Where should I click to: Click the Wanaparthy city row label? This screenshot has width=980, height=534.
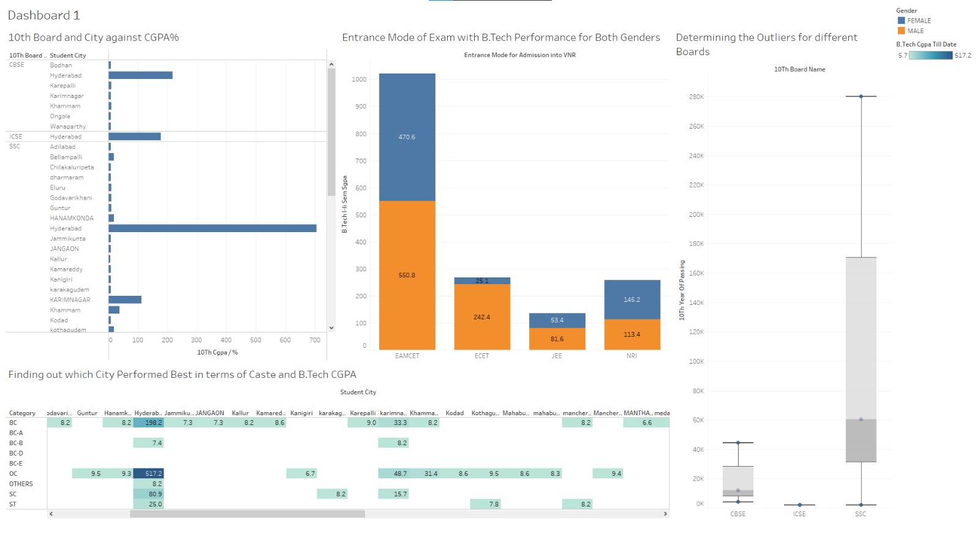(68, 126)
